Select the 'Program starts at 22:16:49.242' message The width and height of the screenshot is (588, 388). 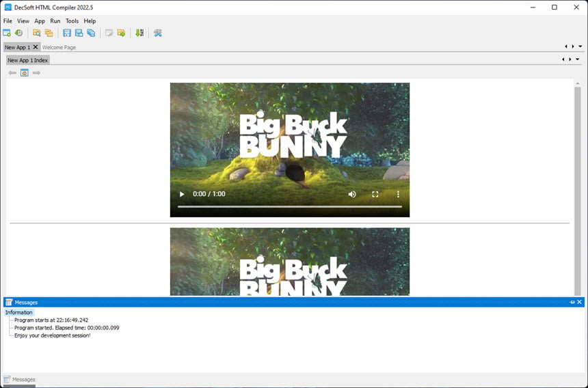point(51,320)
